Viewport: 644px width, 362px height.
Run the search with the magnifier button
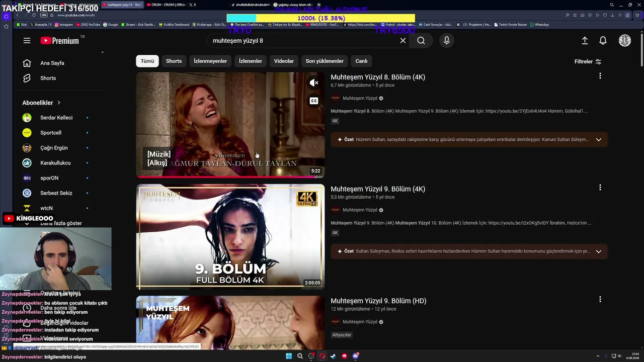[421, 41]
